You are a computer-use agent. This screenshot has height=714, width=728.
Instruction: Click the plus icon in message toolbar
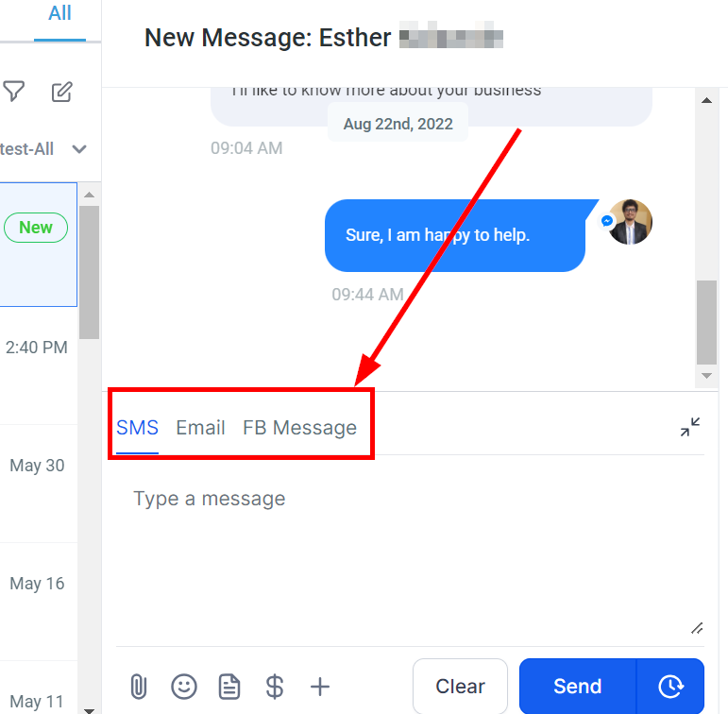[x=320, y=687]
